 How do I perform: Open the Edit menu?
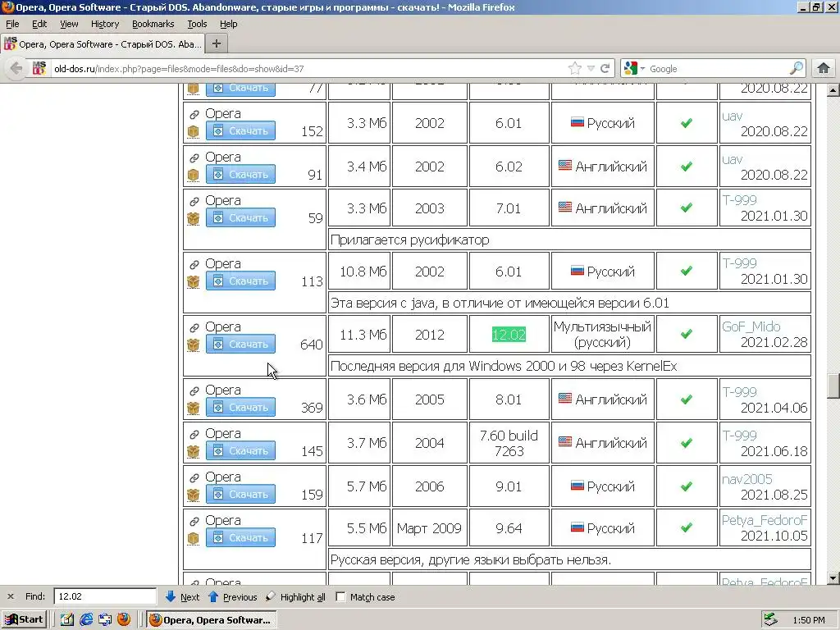pyautogui.click(x=39, y=24)
